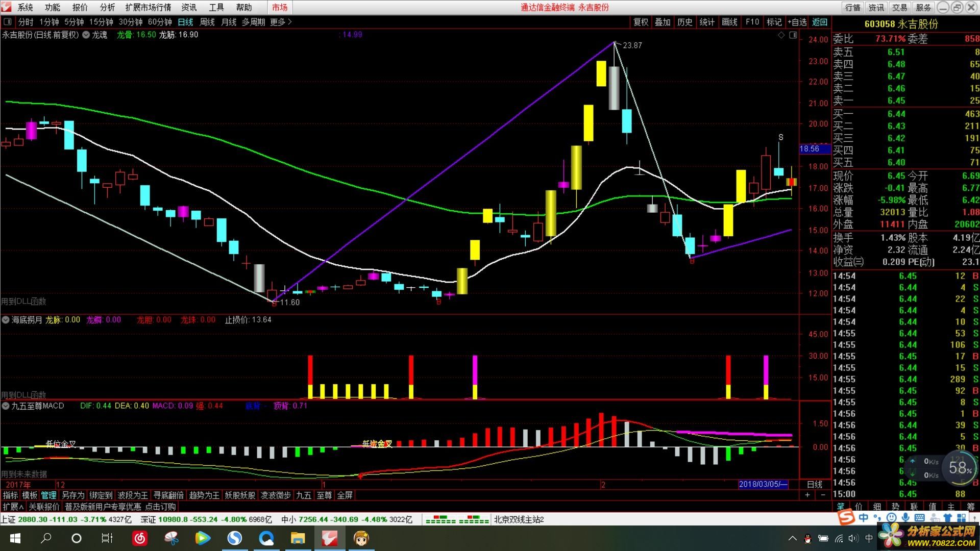980x551 pixels.
Task: Open the 工具 menu
Action: pos(216,7)
